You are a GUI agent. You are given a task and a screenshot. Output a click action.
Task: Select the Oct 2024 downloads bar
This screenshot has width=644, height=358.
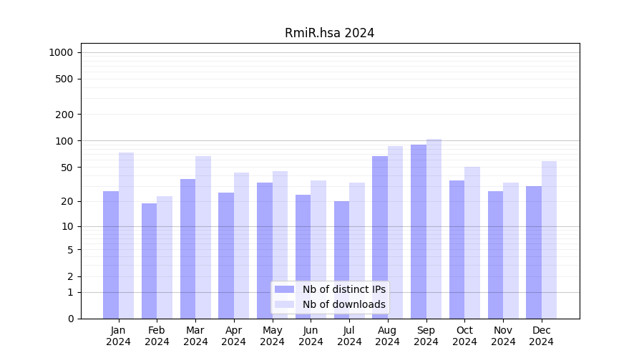coord(472,242)
